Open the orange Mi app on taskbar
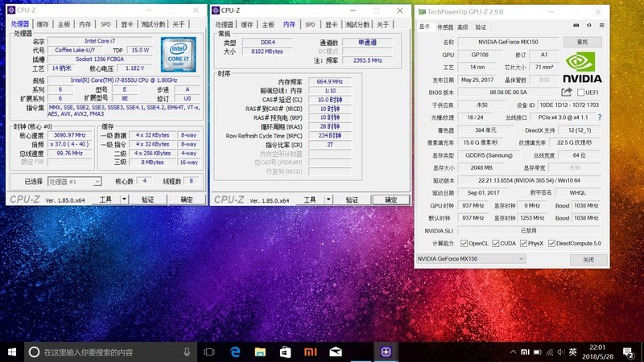This screenshot has height=362, width=644. 311,352
